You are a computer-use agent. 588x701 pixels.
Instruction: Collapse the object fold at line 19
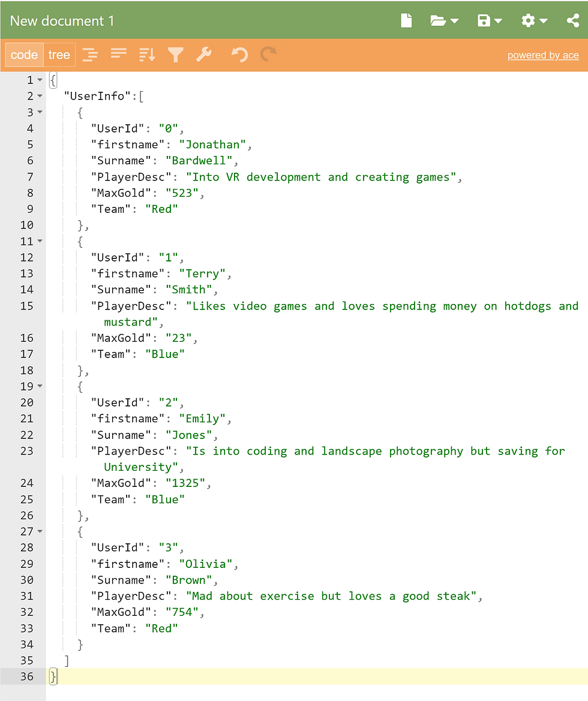[x=40, y=386]
